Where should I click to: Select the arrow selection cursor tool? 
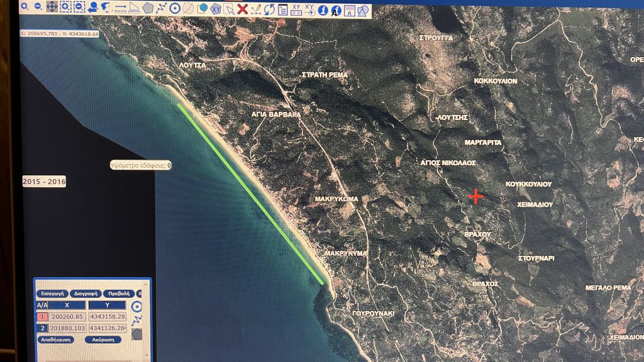click(230, 9)
